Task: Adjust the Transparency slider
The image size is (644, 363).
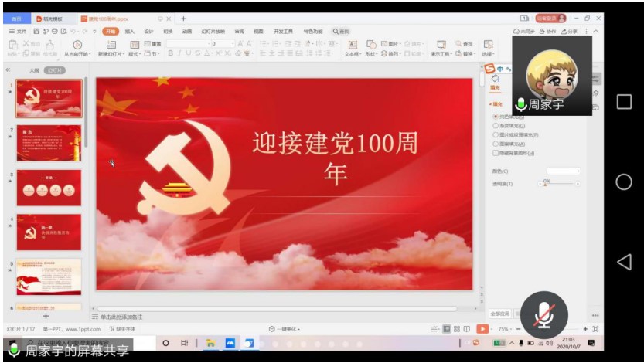Action: (x=558, y=184)
